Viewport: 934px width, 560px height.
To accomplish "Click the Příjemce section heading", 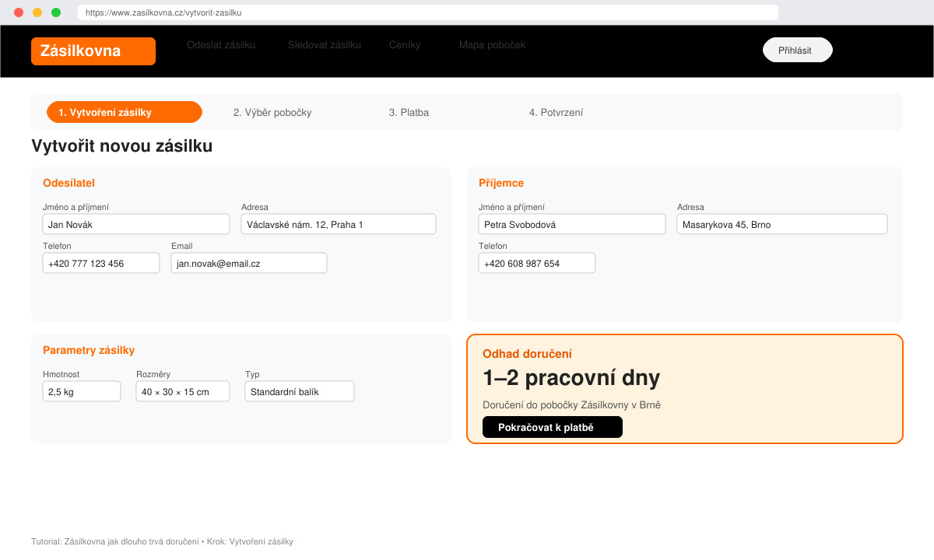I will tap(501, 183).
